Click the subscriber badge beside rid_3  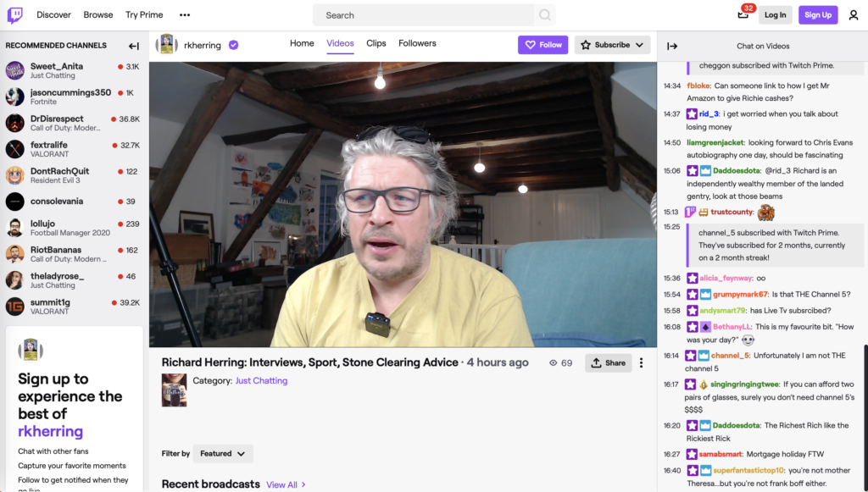tap(692, 113)
